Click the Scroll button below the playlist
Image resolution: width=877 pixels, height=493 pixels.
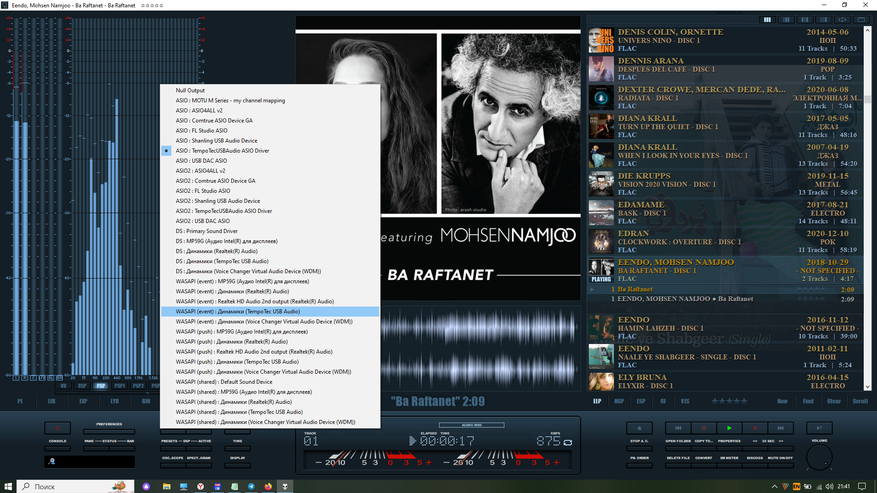point(860,401)
